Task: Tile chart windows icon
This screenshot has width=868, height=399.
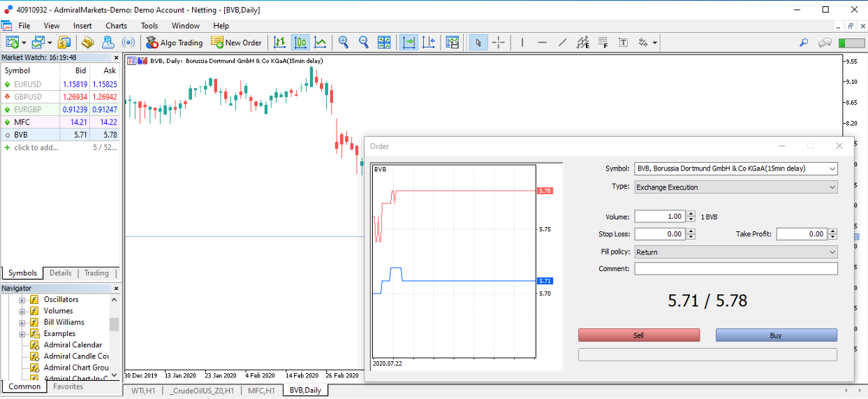Action: point(384,43)
